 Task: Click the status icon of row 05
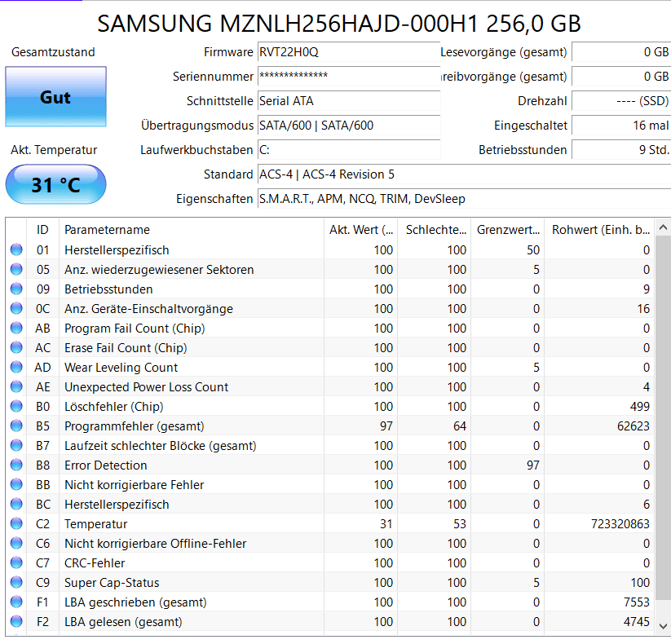coord(16,269)
